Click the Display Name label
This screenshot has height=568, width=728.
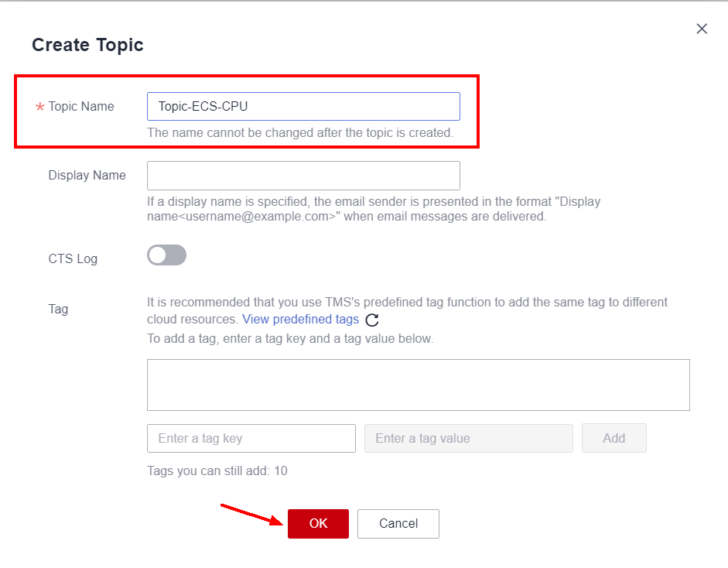[87, 176]
